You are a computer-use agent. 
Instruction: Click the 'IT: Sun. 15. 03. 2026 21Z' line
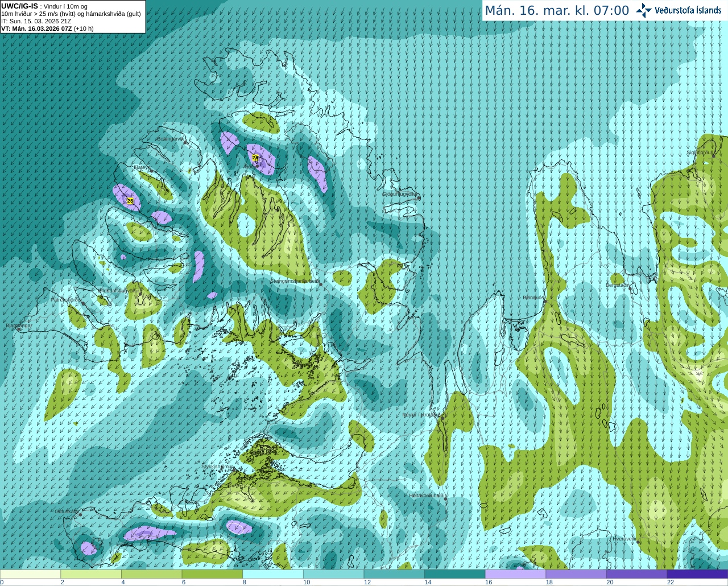(x=36, y=21)
